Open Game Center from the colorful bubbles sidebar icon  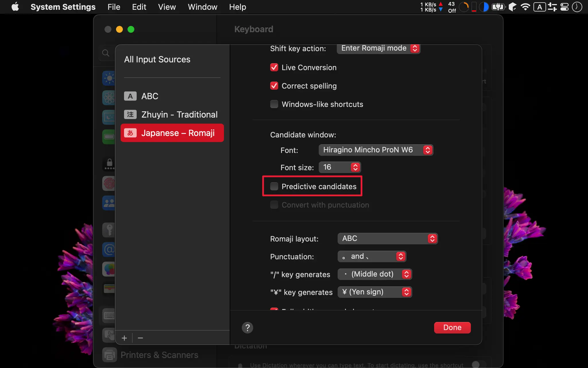point(109,269)
